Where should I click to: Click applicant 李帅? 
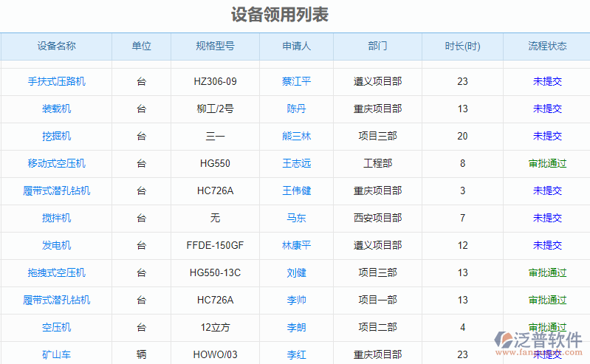297,300
